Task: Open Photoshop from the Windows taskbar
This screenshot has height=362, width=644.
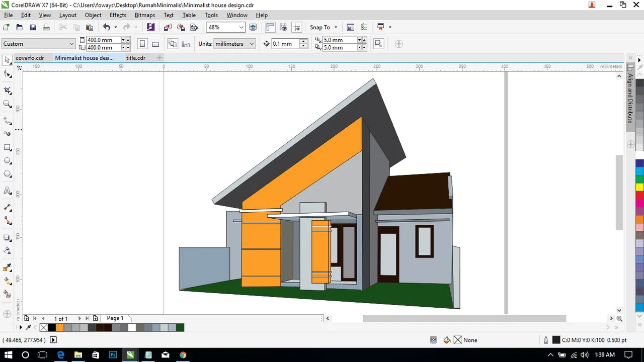Action: coord(113,355)
